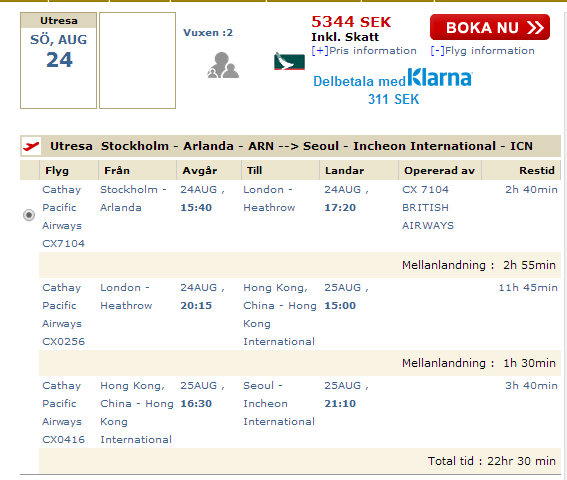Select the Cathay Pacific flight radio button

[29, 215]
